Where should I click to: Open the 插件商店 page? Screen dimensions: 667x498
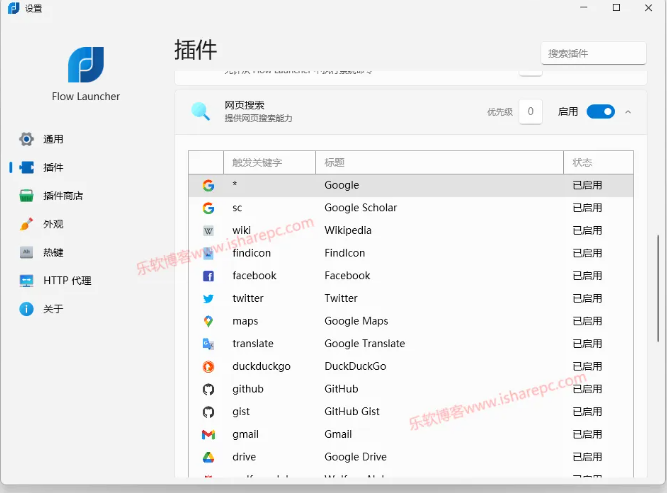(63, 196)
